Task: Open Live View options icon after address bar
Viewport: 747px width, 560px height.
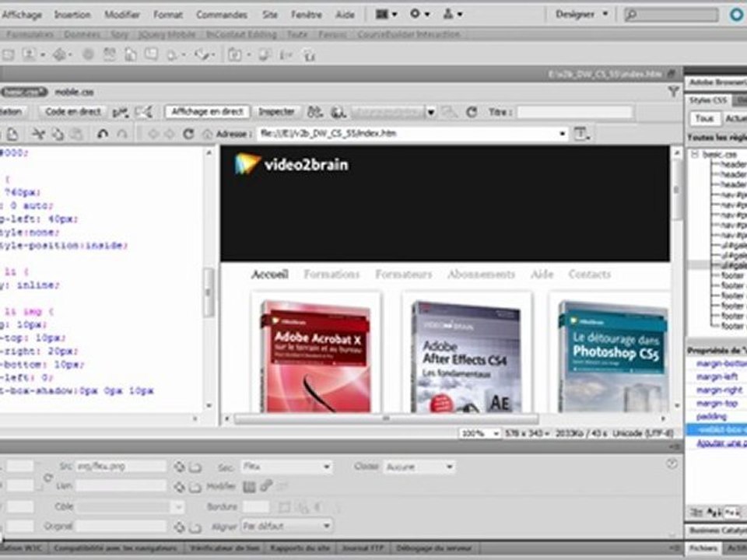Action: point(582,134)
